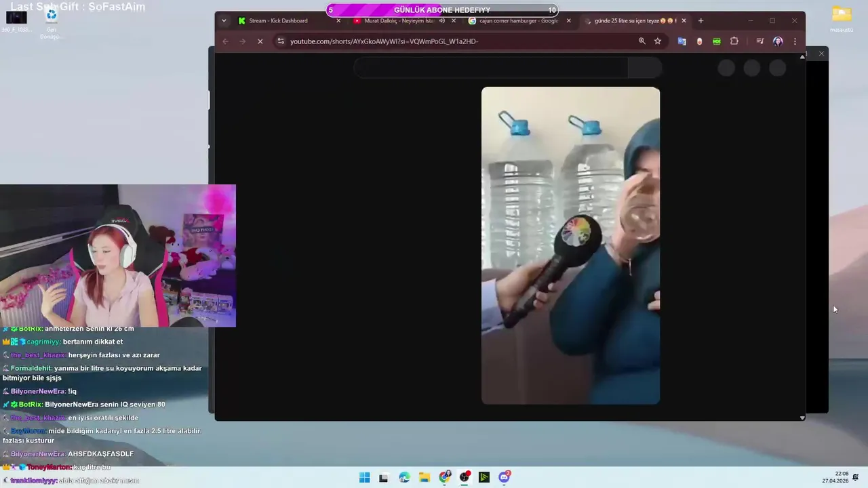The width and height of the screenshot is (868, 488).
Task: Open the green MOX extension icon
Action: (x=716, y=41)
